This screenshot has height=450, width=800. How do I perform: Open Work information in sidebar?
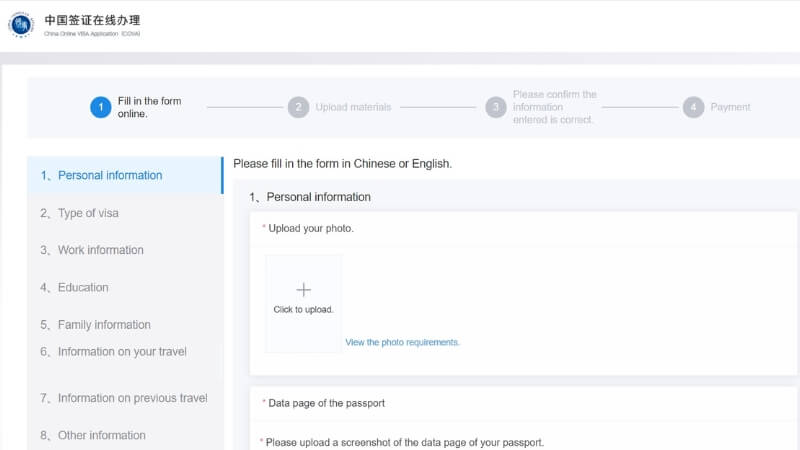(100, 250)
